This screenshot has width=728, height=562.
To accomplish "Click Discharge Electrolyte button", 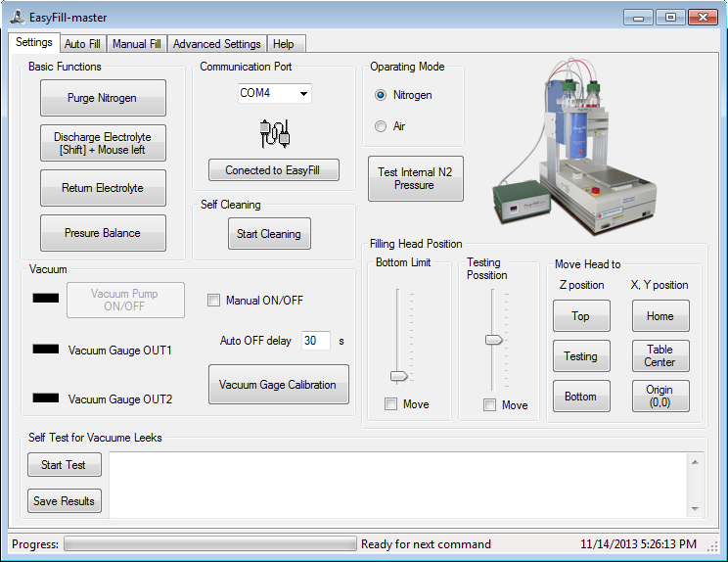I will tap(103, 143).
